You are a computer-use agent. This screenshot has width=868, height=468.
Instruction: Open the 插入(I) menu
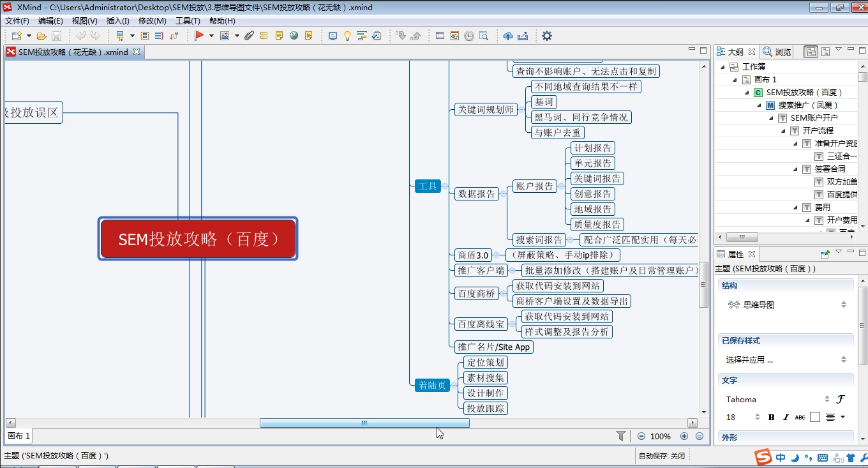117,20
